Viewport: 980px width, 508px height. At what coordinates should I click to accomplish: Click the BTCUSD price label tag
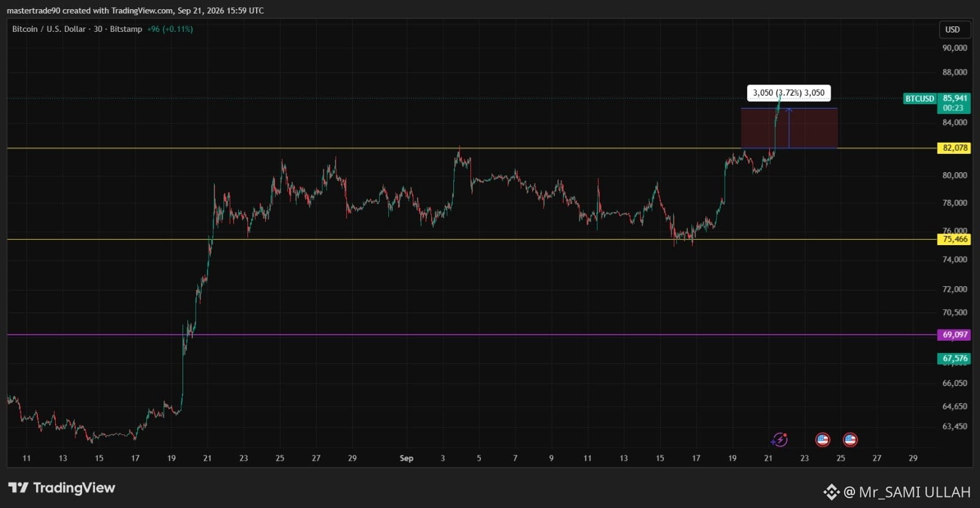tap(919, 99)
